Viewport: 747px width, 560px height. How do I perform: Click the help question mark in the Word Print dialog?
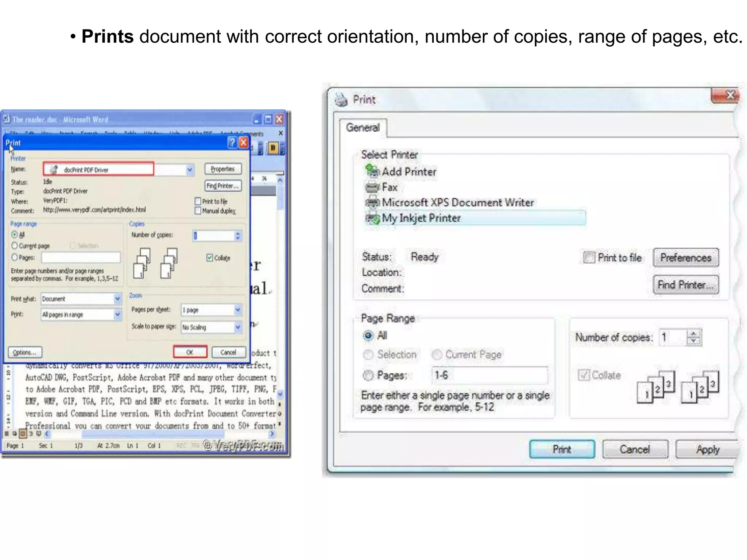pyautogui.click(x=232, y=143)
